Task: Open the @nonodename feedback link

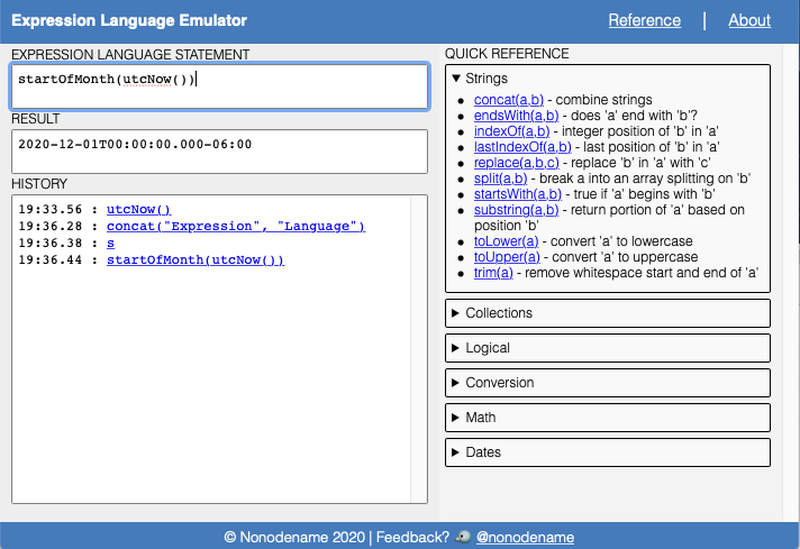Action: pyautogui.click(x=525, y=537)
